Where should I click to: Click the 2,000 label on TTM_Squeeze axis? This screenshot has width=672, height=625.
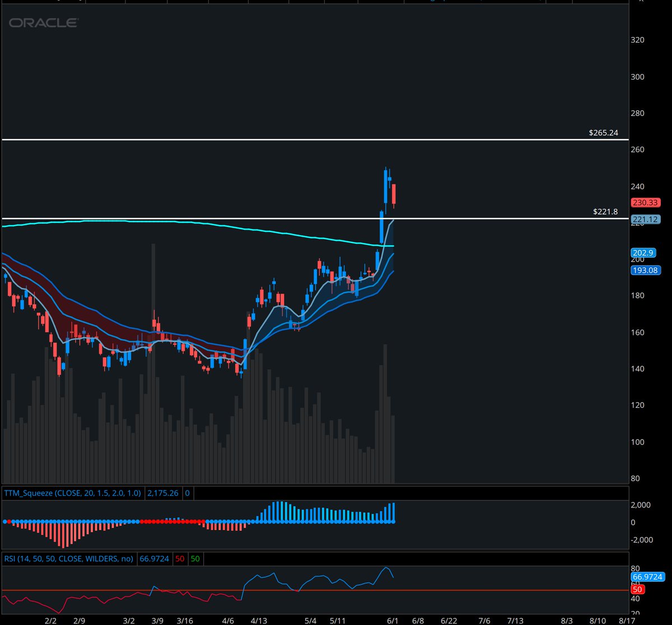point(641,505)
